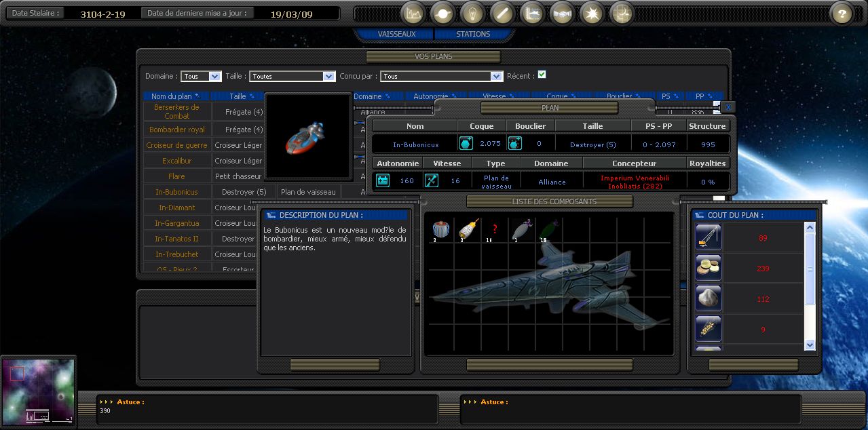Image resolution: width=868 pixels, height=430 pixels.
Task: Open the ringed planet icon in top toolbar
Action: (x=442, y=13)
